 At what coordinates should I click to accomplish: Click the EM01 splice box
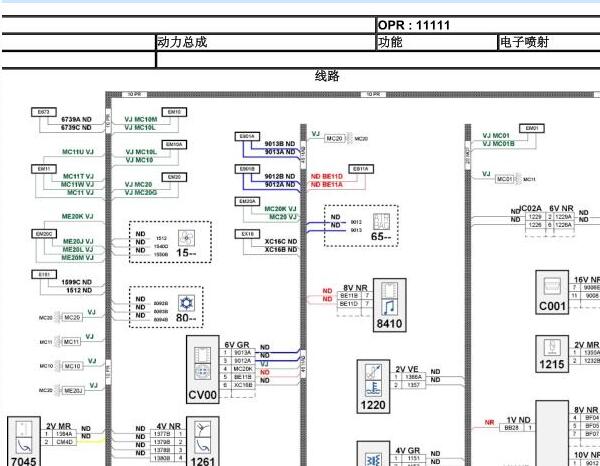pyautogui.click(x=532, y=128)
